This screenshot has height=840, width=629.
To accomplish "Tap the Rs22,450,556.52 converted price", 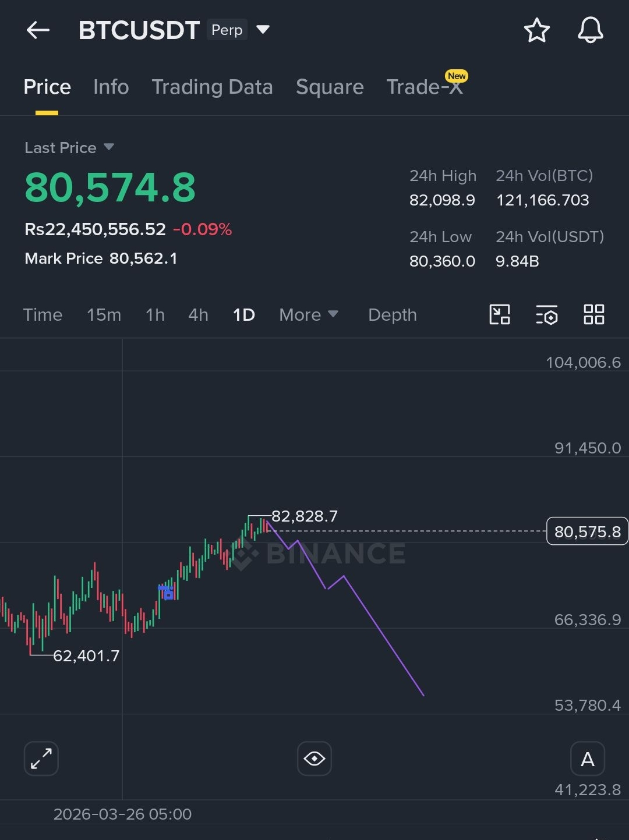I will (x=95, y=229).
